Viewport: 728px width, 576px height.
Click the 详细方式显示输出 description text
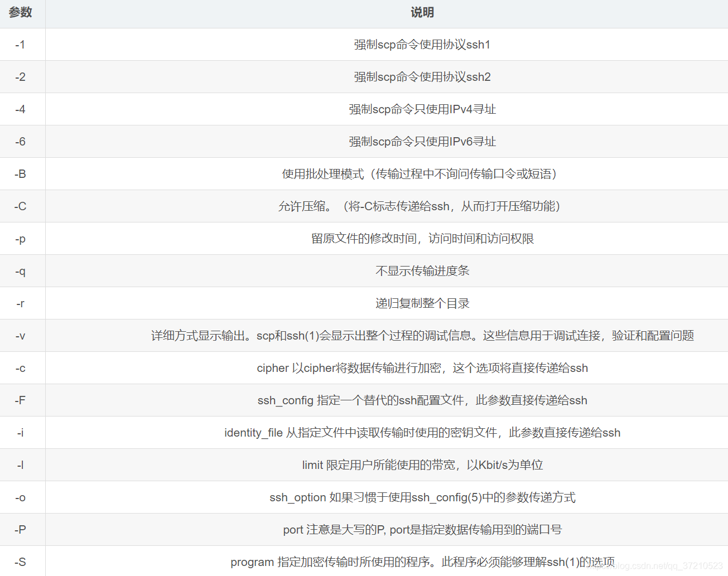[422, 336]
